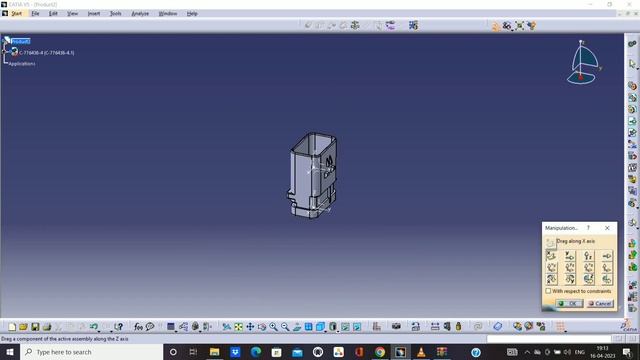Open the File menu

click(35, 13)
